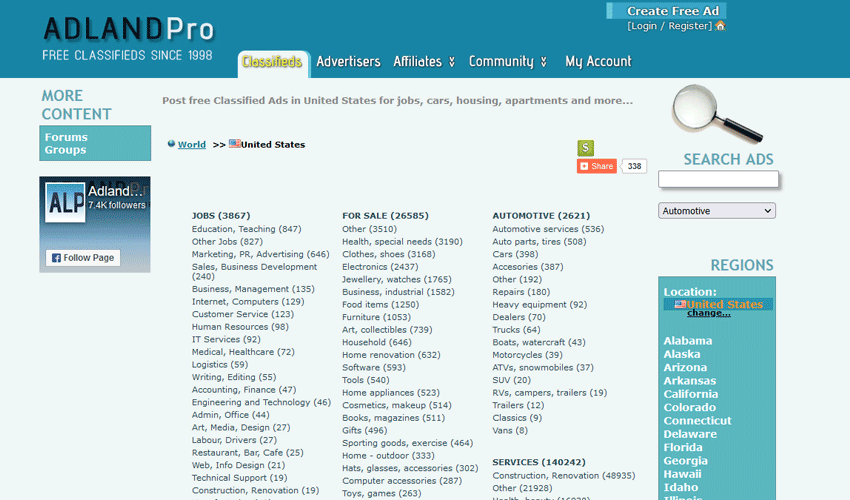Screen dimensions: 850x500
Task: Open Heavy equipment (92) listings
Action: coord(539,304)
